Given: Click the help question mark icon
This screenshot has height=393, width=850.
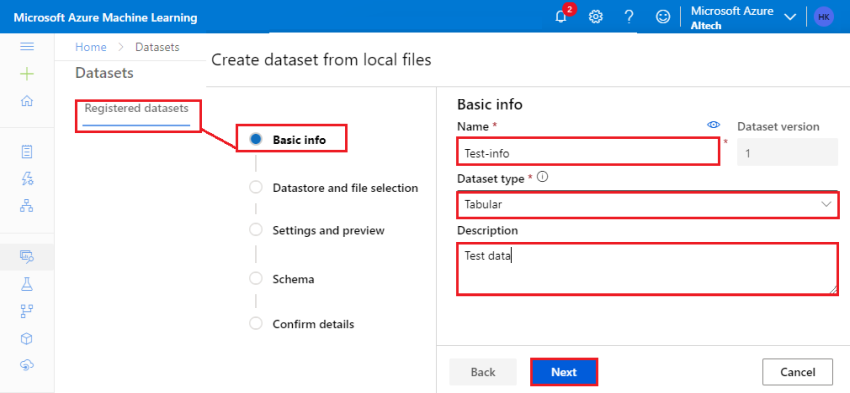Looking at the screenshot, I should point(629,17).
